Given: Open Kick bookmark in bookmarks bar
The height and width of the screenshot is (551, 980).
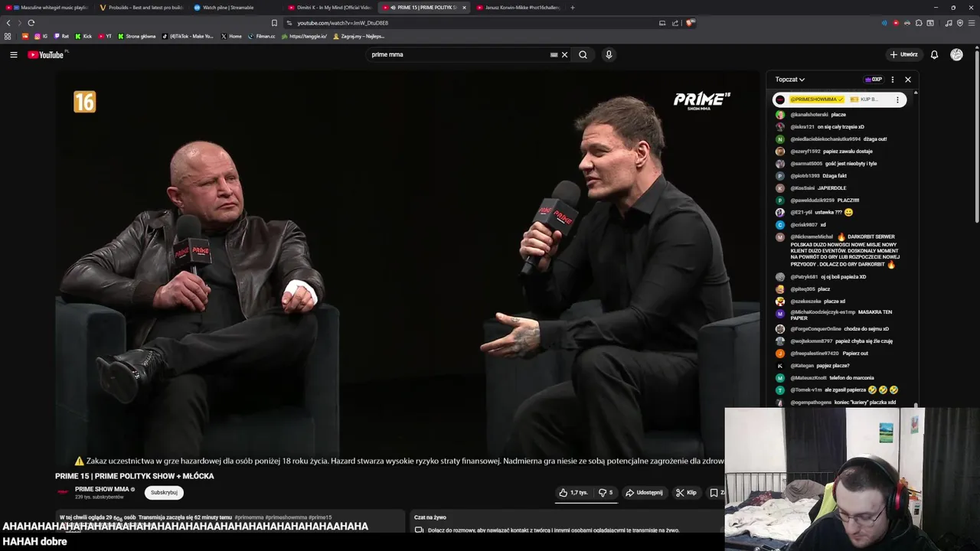Looking at the screenshot, I should 83,36.
